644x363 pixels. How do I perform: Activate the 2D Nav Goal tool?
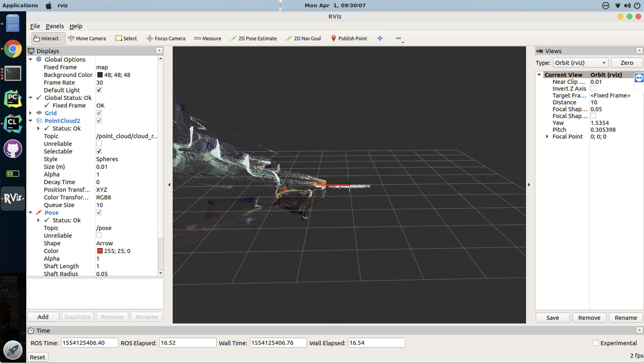point(303,38)
